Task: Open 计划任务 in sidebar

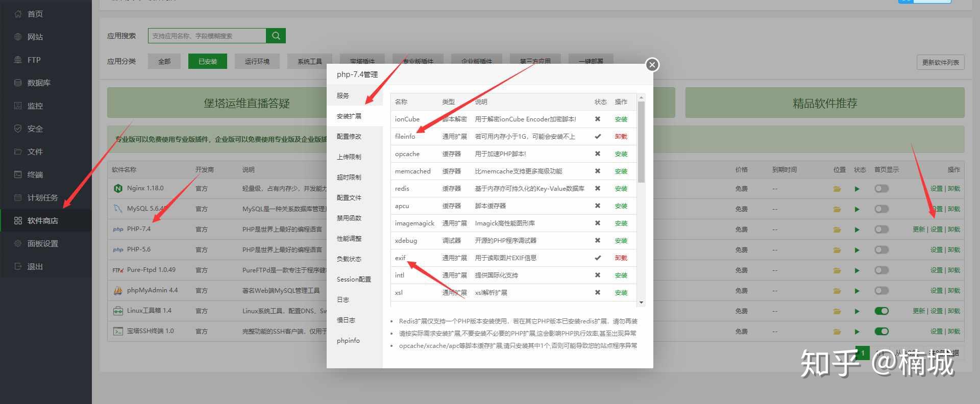Action: click(42, 197)
